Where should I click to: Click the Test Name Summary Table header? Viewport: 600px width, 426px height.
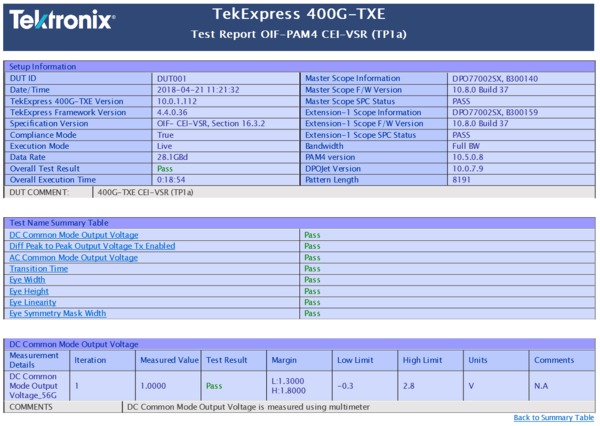click(x=300, y=223)
